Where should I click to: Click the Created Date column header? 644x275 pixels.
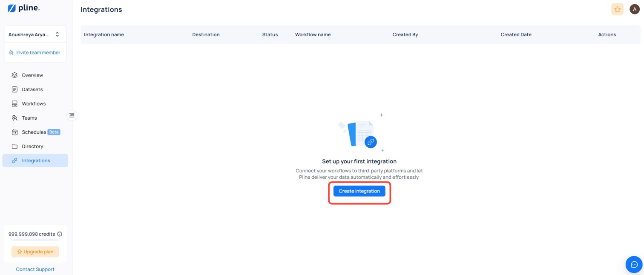coord(516,34)
